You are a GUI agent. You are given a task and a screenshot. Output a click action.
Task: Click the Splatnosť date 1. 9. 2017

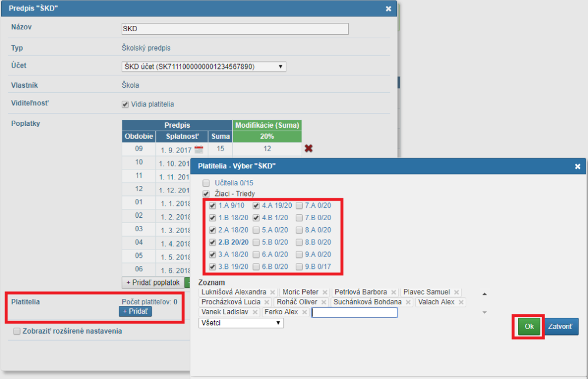point(176,150)
